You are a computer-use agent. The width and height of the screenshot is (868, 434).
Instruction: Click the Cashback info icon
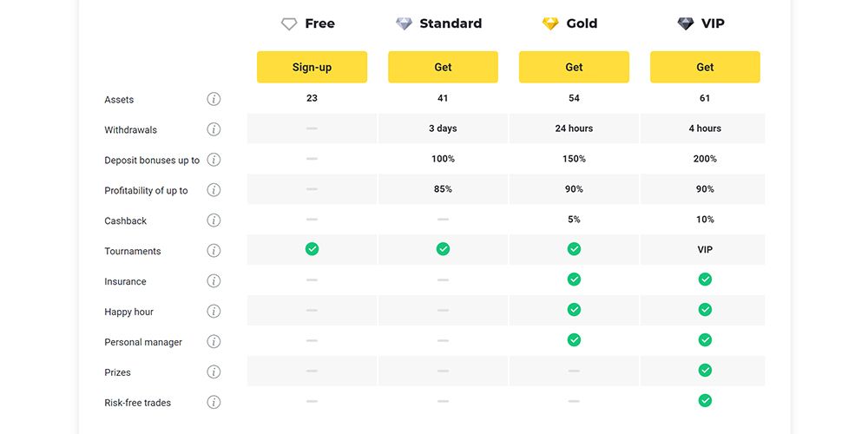214,220
